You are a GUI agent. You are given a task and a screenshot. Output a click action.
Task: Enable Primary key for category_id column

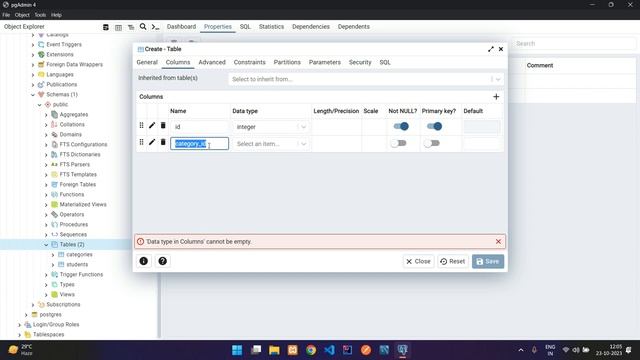click(432, 143)
